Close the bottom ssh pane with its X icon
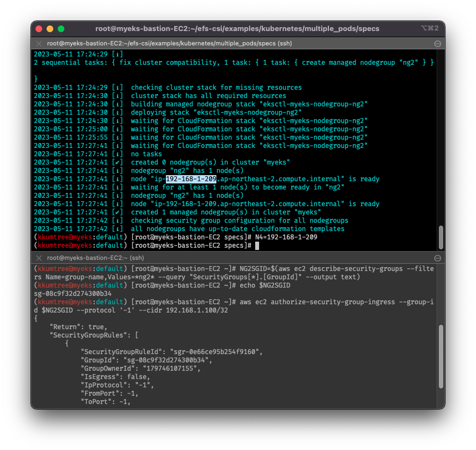 pyautogui.click(x=39, y=258)
